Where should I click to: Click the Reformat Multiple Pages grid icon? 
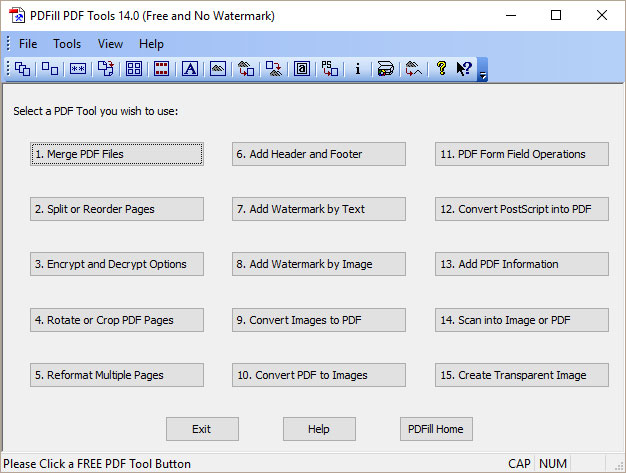[x=134, y=69]
